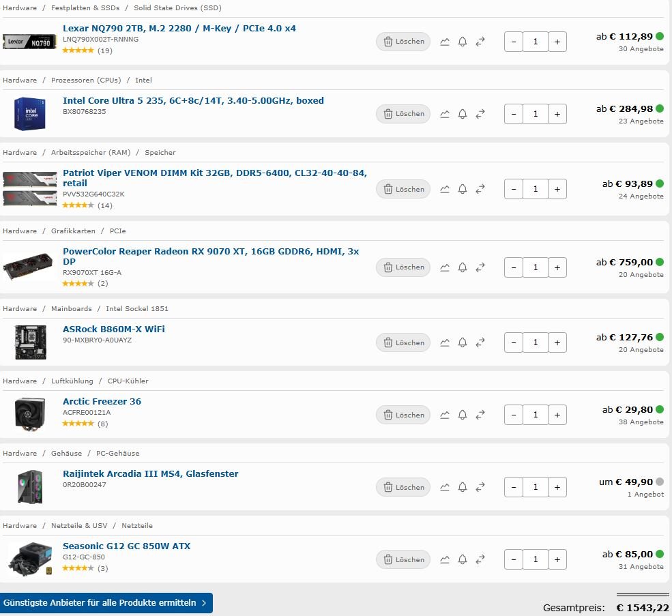Image resolution: width=672 pixels, height=616 pixels.
Task: Open price history chart for Lexar NQ790 SSD
Action: click(445, 42)
